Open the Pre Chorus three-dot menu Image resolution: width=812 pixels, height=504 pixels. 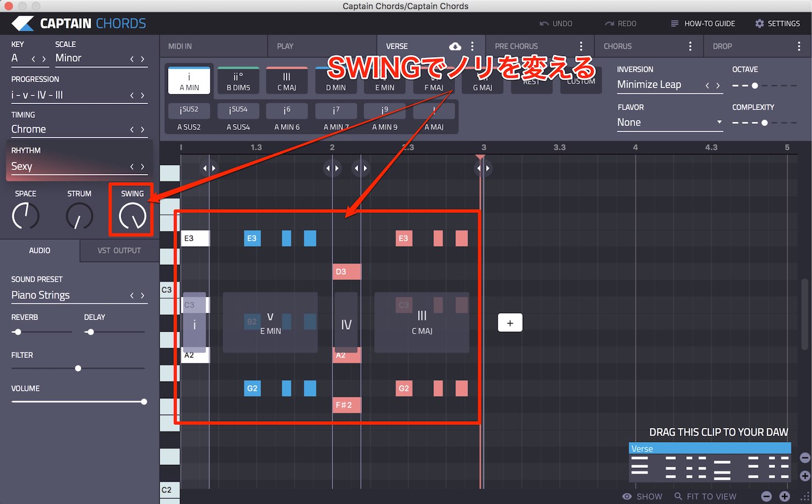(581, 47)
